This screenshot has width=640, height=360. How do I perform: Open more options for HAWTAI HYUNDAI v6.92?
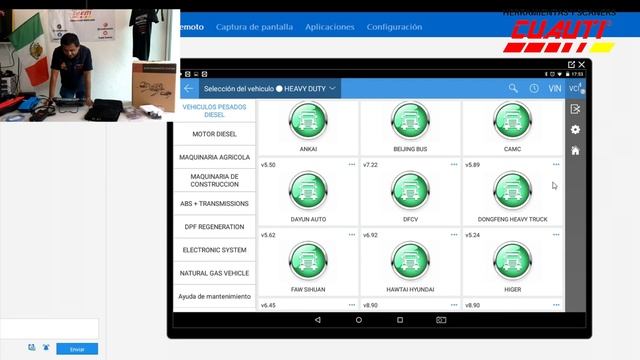coord(454,235)
